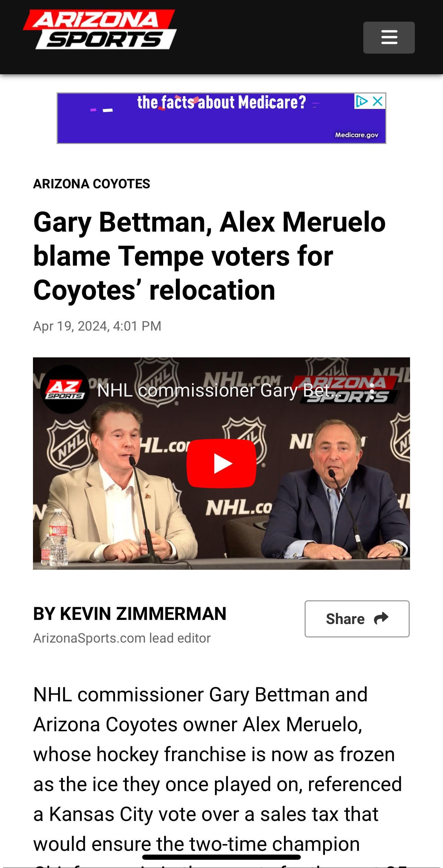Click the Bettman, Meruelo article headline

point(209,256)
